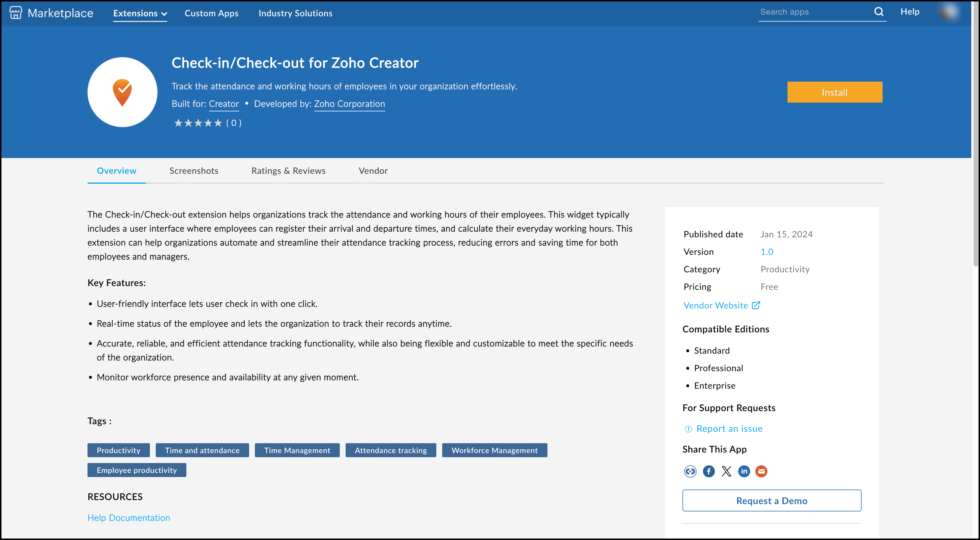
Task: Open the user profile avatar
Action: coord(949,12)
